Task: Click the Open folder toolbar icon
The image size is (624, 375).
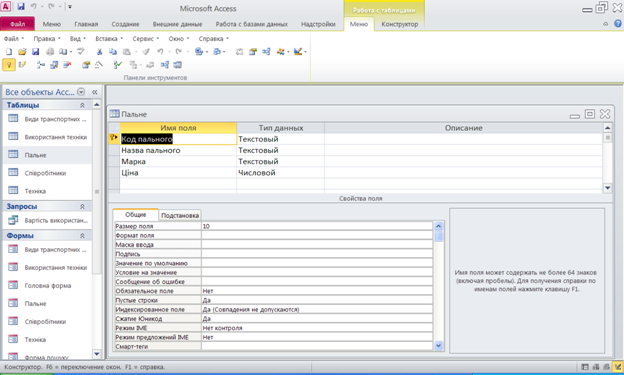Action: coord(22,51)
